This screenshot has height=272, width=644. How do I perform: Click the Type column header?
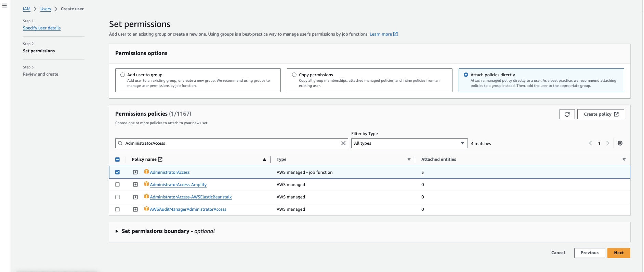click(x=281, y=159)
